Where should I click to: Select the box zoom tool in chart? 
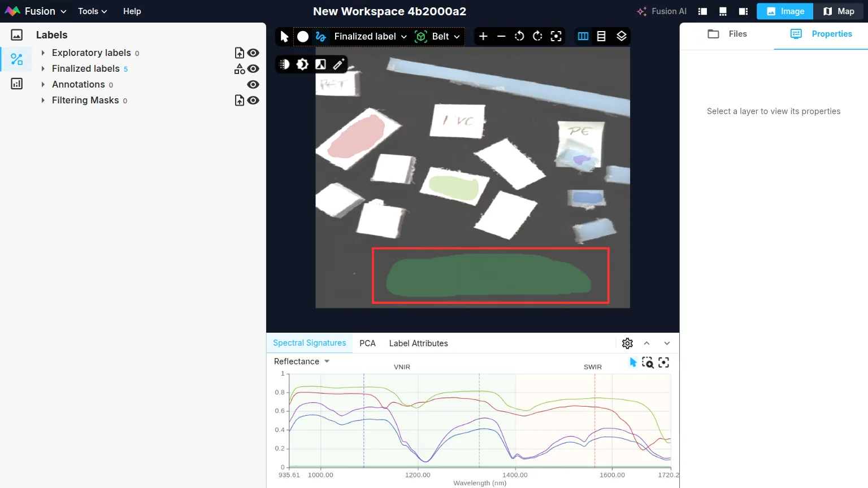coord(648,363)
